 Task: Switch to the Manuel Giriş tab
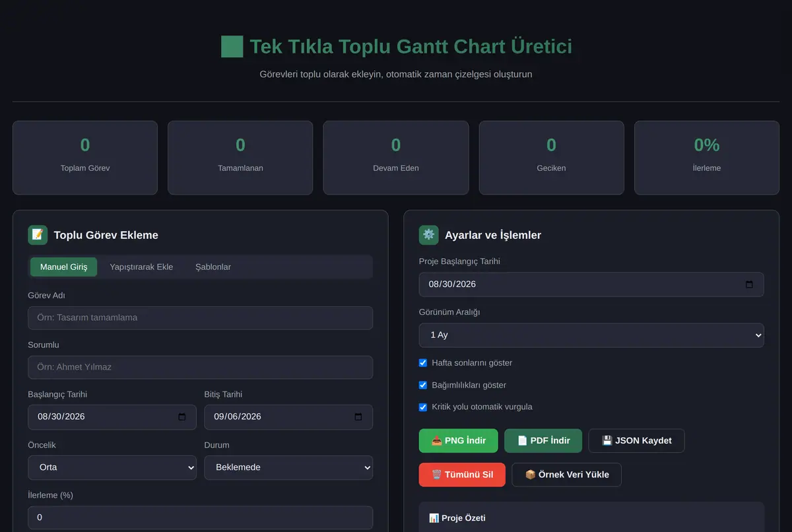pos(63,267)
